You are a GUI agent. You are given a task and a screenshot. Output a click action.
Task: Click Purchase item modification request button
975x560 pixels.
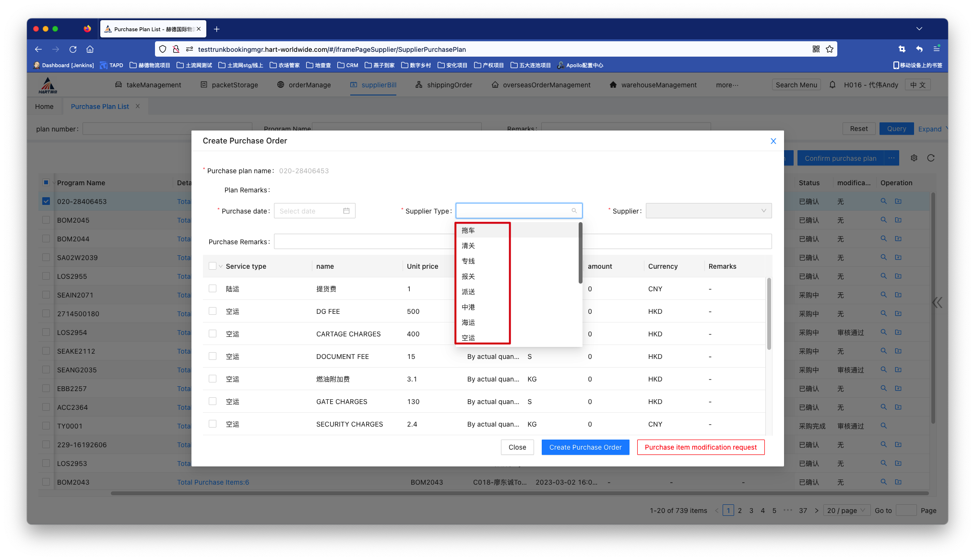[x=701, y=447]
